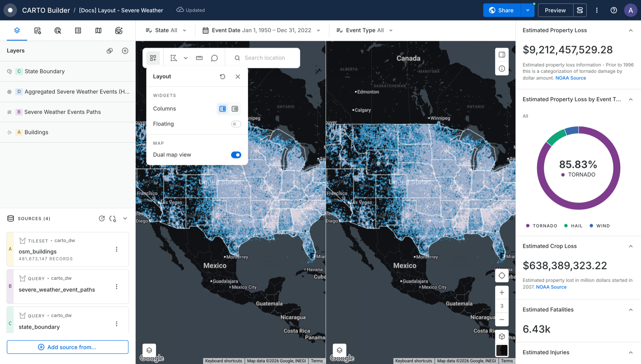Screen dimensions: 641x364
Task: Collapse Estimated Property Loss by Event Type widget
Action: (x=630, y=100)
